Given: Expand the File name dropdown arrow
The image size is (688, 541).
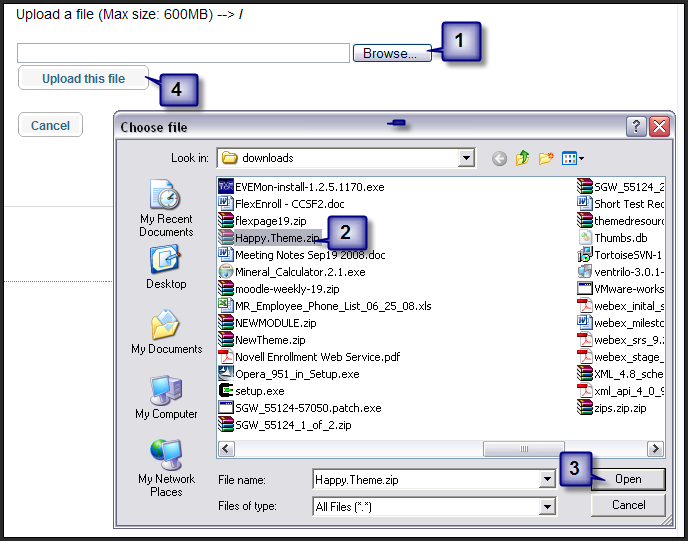Looking at the screenshot, I should [547, 480].
